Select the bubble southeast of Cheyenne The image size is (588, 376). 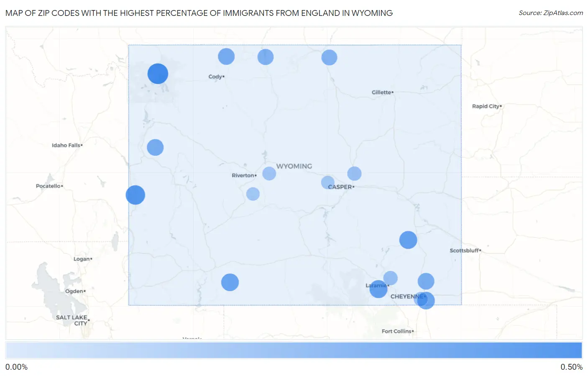tap(426, 300)
